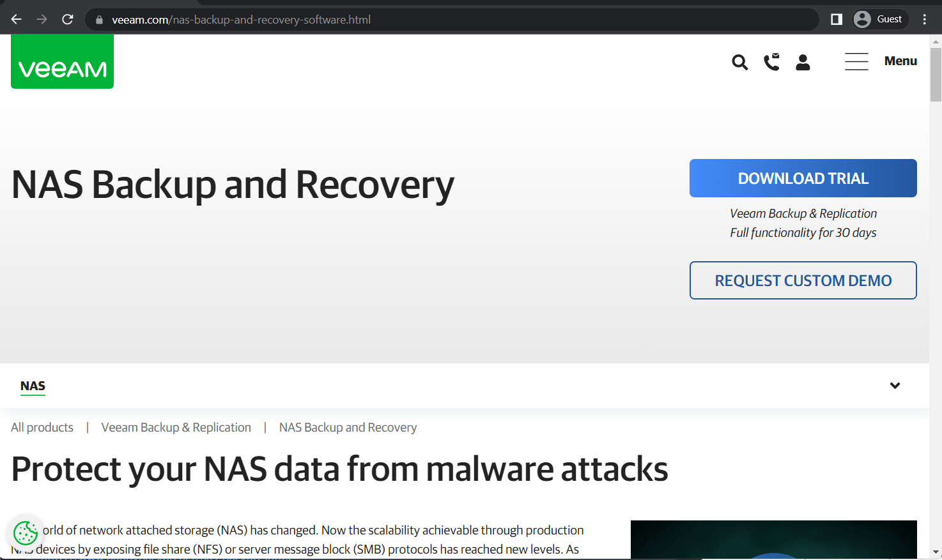Open the All products breadcrumb
942x560 pixels.
click(42, 427)
